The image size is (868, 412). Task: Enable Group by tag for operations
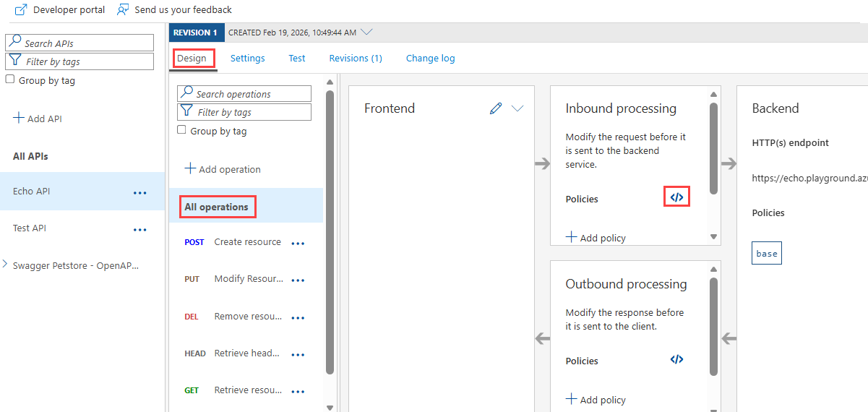point(182,131)
